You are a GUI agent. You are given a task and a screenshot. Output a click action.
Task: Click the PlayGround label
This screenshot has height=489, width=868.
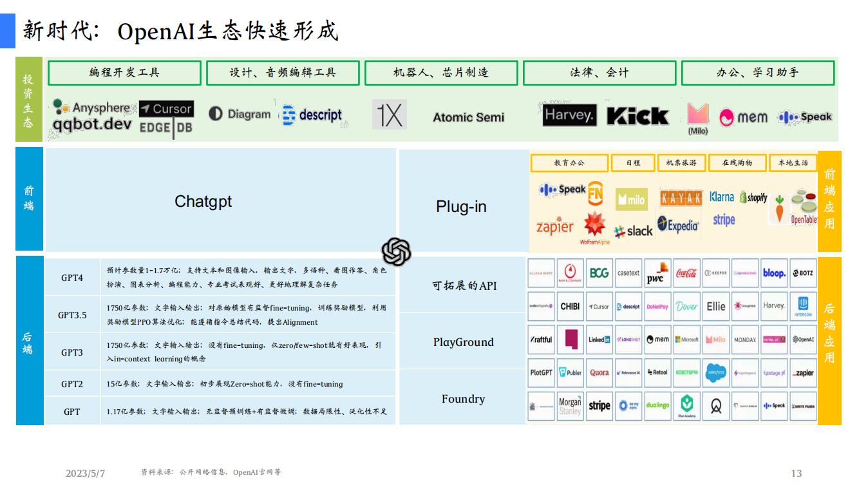464,342
